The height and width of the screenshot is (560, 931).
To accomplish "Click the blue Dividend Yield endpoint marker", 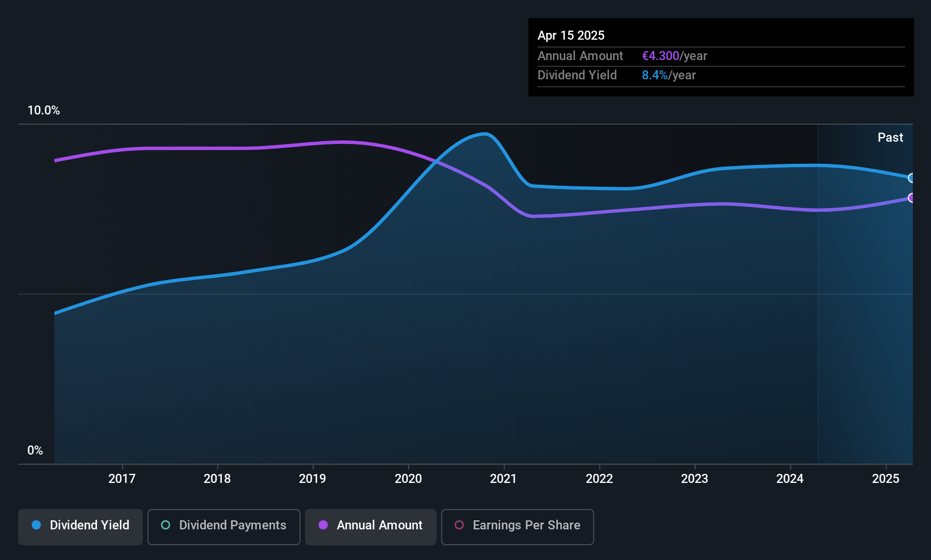I will (912, 178).
